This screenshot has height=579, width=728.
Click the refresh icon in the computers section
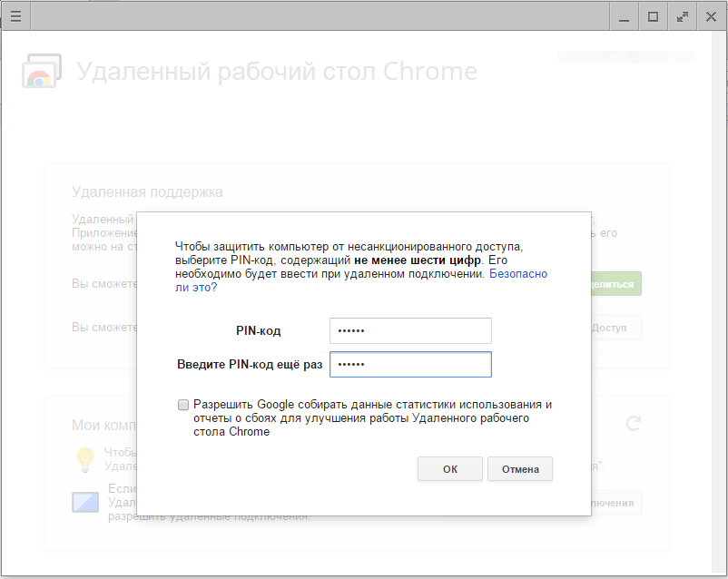(x=633, y=423)
